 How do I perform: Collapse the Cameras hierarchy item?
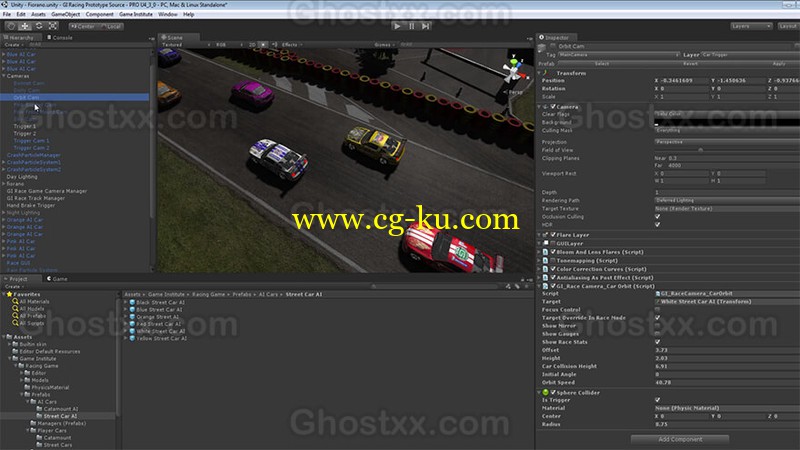coord(4,76)
